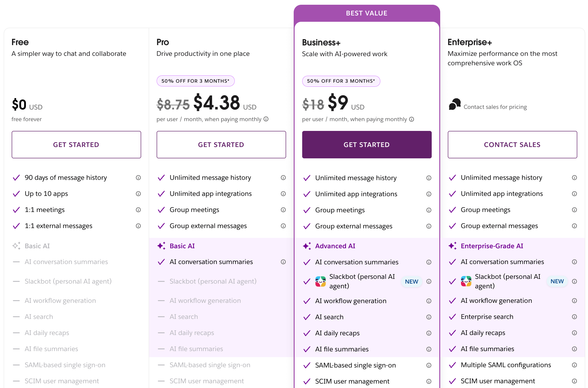Click the info icon next to Unlimited message history in Pro

click(283, 178)
